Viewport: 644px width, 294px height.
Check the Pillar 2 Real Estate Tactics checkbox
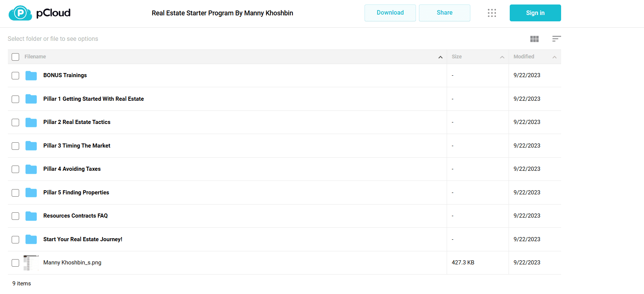[x=15, y=122]
